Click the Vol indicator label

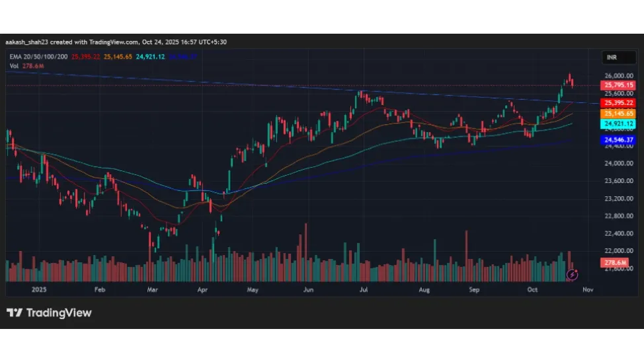point(14,65)
